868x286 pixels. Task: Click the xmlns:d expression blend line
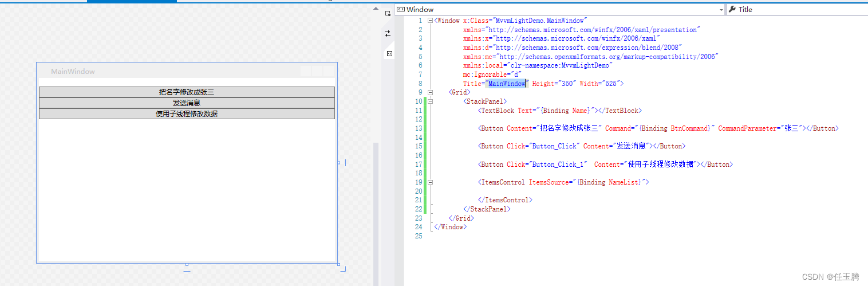tap(573, 48)
